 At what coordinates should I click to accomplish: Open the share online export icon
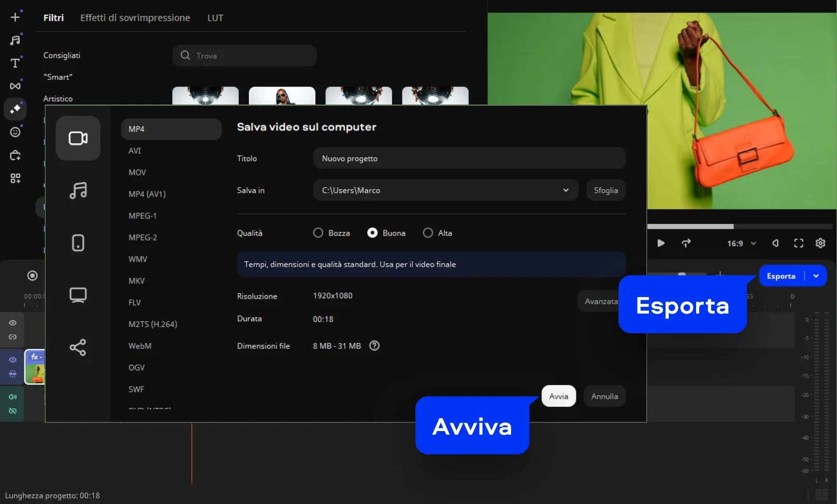click(78, 347)
